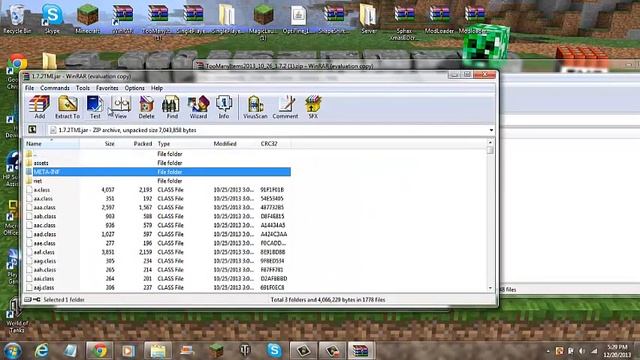Open the Minecraft taskbar icon

click(216, 351)
